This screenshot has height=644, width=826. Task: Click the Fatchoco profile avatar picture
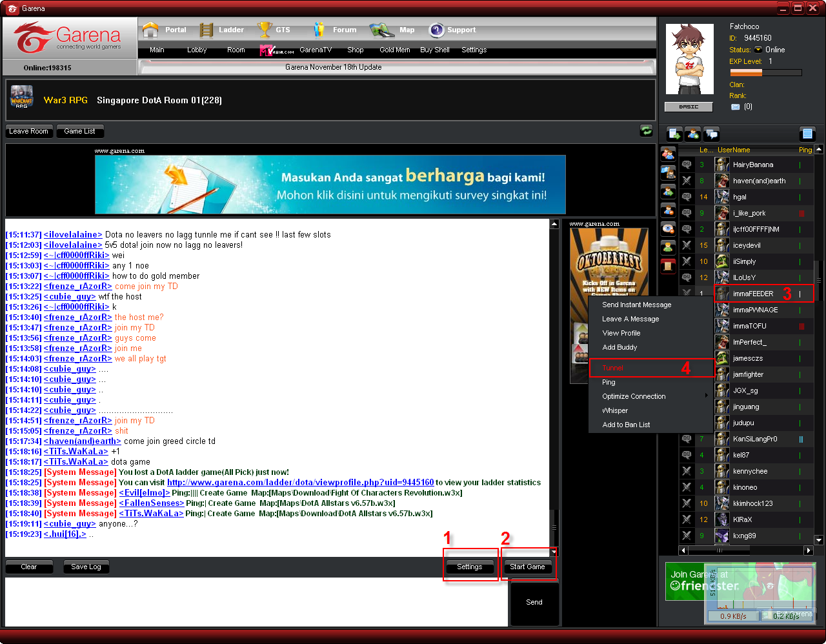689,59
